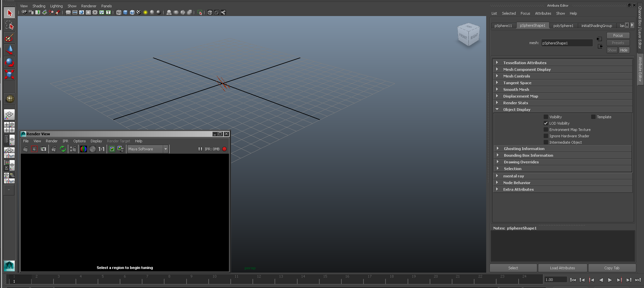The height and width of the screenshot is (288, 644).
Task: Switch to smooth shaded blue cube icon
Action: (125, 12)
